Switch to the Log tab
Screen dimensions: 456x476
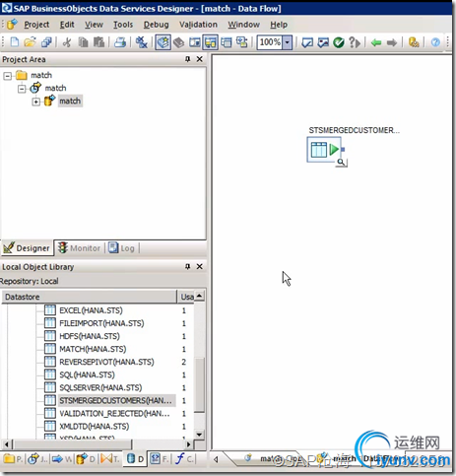pyautogui.click(x=122, y=248)
